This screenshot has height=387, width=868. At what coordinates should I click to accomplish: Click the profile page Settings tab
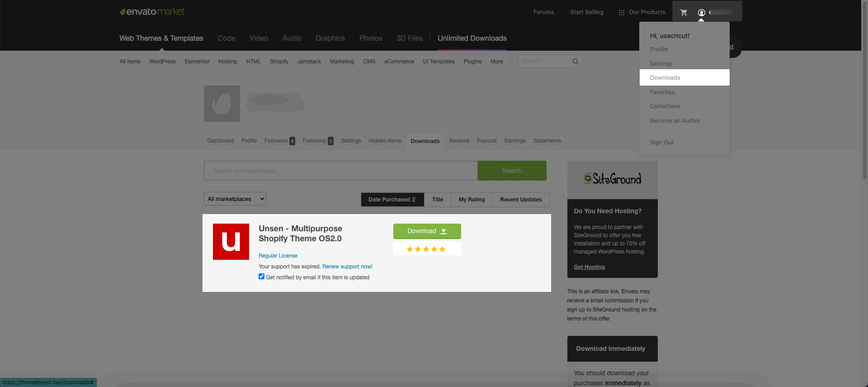pyautogui.click(x=351, y=141)
